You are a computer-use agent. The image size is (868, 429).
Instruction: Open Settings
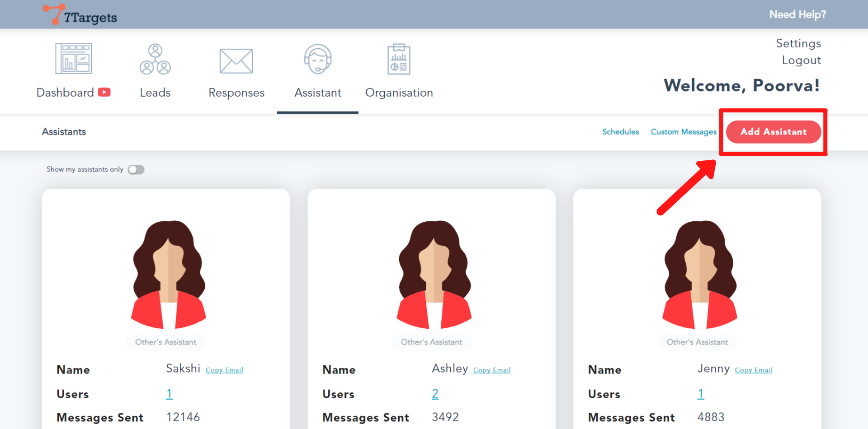point(798,43)
